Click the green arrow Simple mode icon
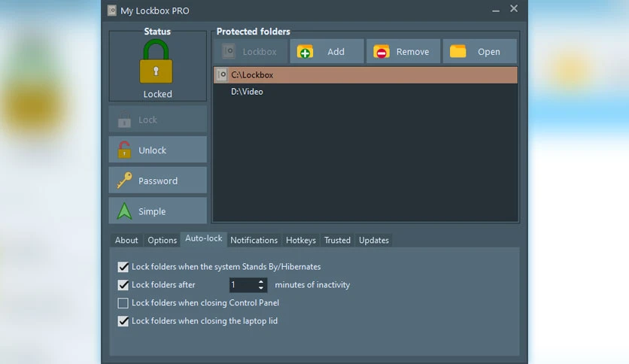 [x=124, y=211]
